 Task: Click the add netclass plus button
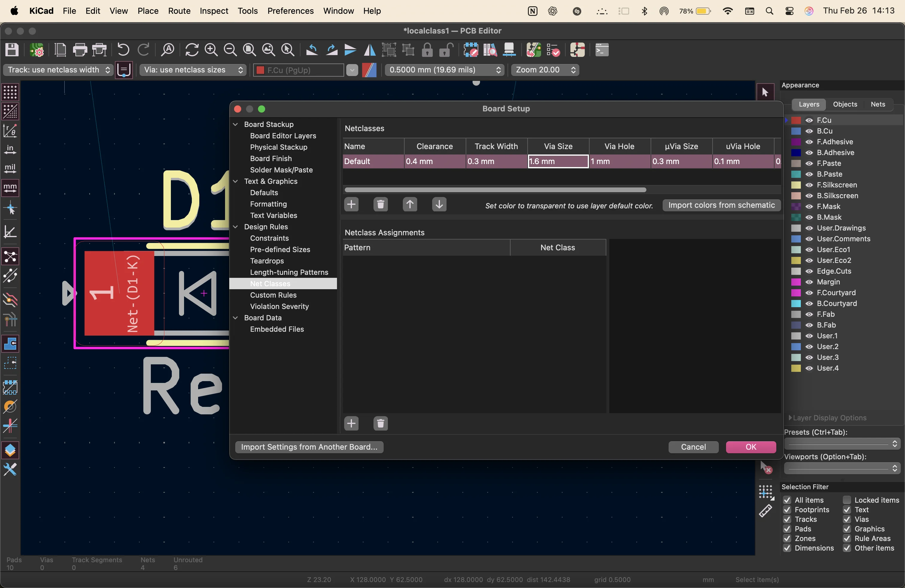(351, 204)
